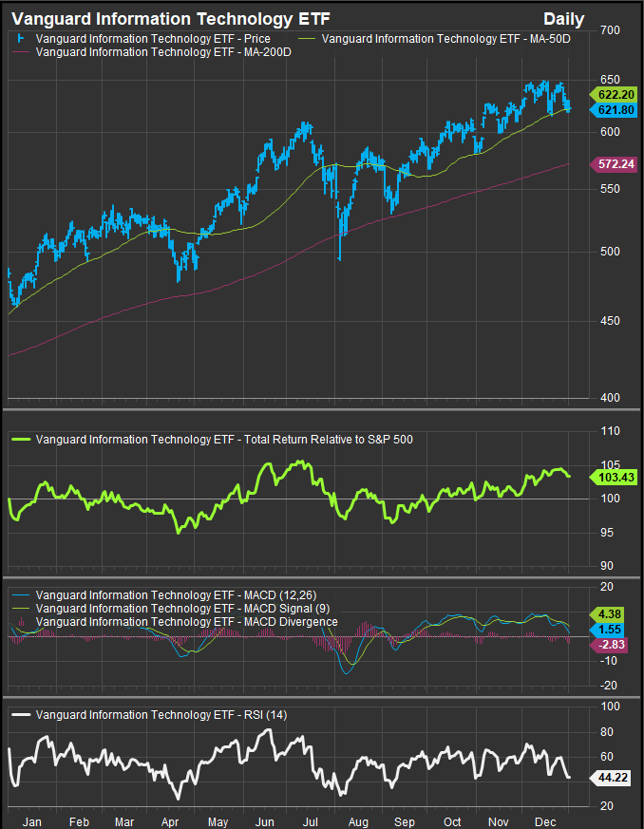Screen dimensions: 644x829
Task: Click the pink MACD Divergence legend icon
Action: (21, 622)
